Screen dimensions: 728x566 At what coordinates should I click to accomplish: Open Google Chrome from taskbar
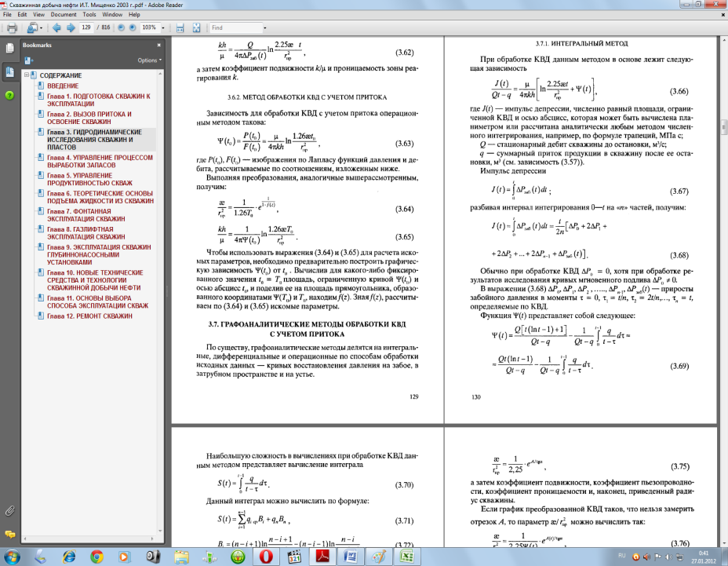click(x=96, y=557)
